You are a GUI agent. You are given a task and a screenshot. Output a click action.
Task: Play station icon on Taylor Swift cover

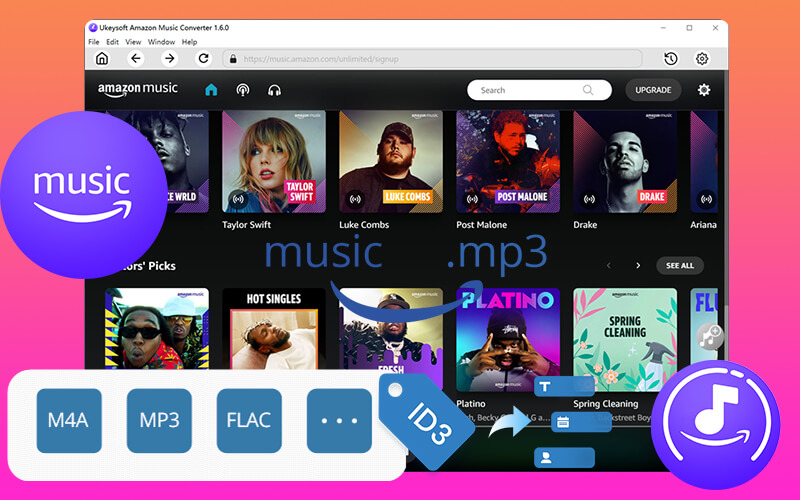pyautogui.click(x=238, y=199)
